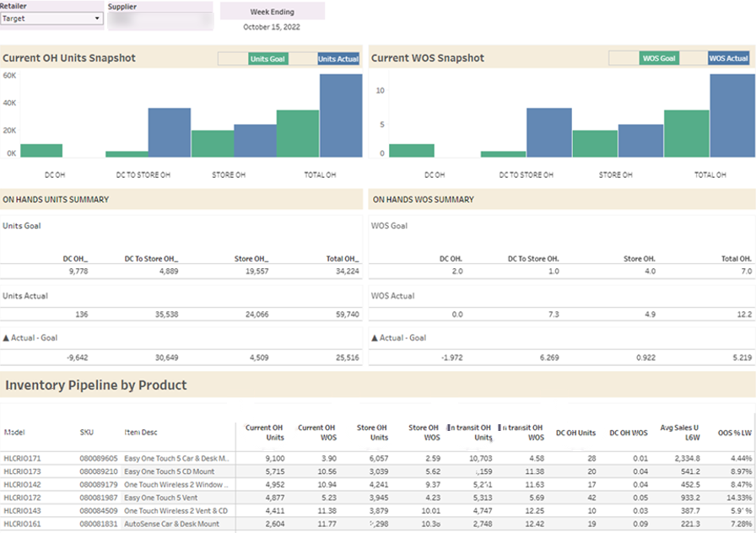Click the Store OH Units column header
This screenshot has width=756, height=533.
pyautogui.click(x=372, y=433)
